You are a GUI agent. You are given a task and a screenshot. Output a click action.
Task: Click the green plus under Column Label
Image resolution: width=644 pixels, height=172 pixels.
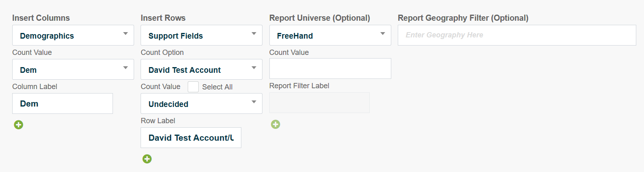(19, 125)
